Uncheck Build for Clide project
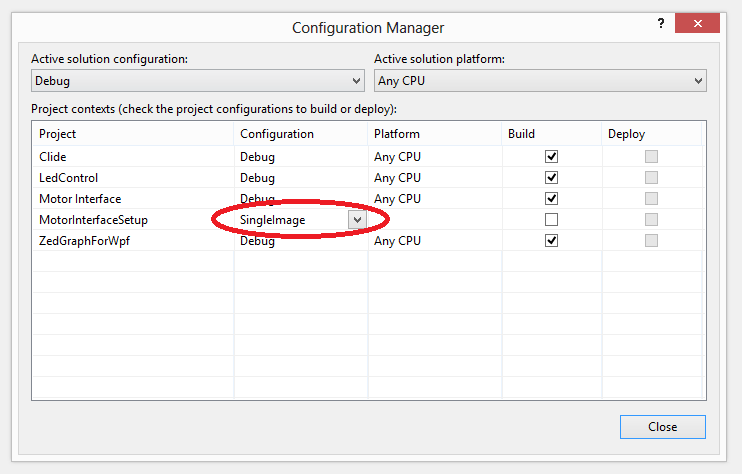This screenshot has height=474, width=742. 551,157
